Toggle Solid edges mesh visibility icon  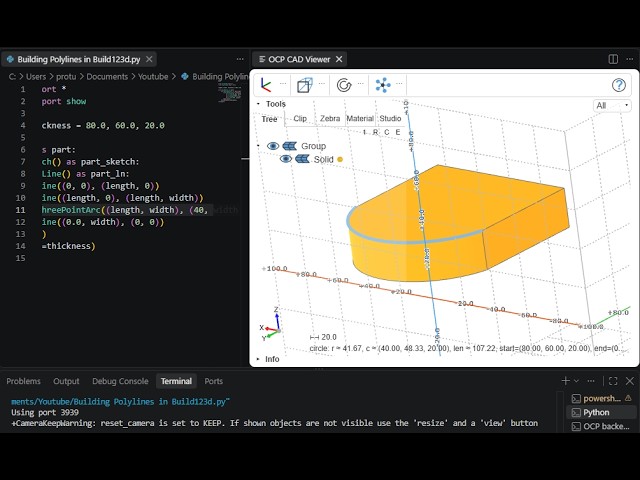(x=302, y=159)
